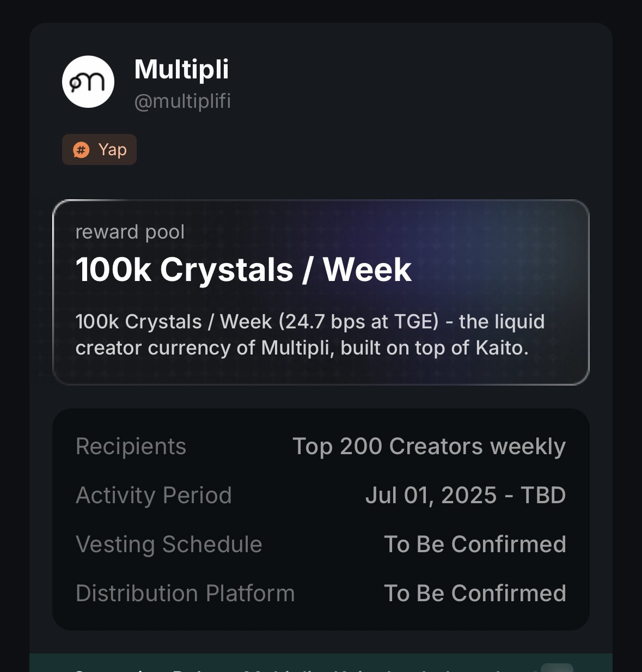Select Vesting Schedule's "To Be Confirmed" value

(475, 545)
